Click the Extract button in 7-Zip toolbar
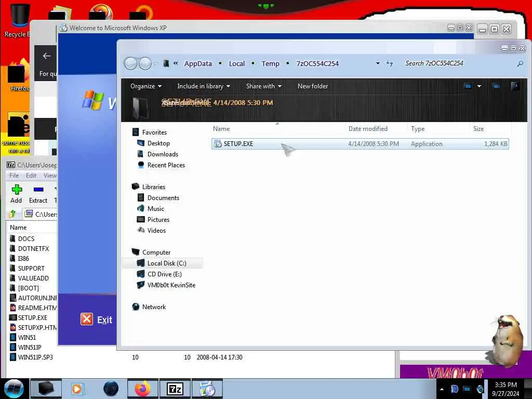This screenshot has height=399, width=532. pos(38,194)
